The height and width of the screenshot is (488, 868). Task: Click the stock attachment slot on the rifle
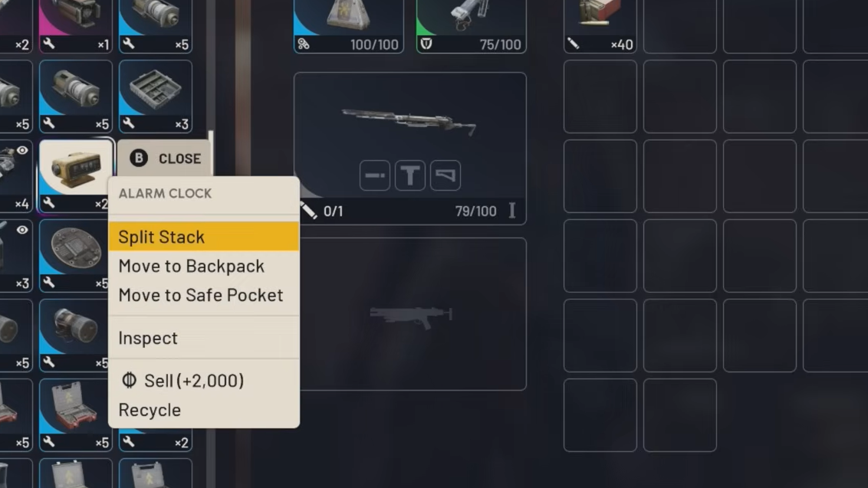[x=446, y=175]
